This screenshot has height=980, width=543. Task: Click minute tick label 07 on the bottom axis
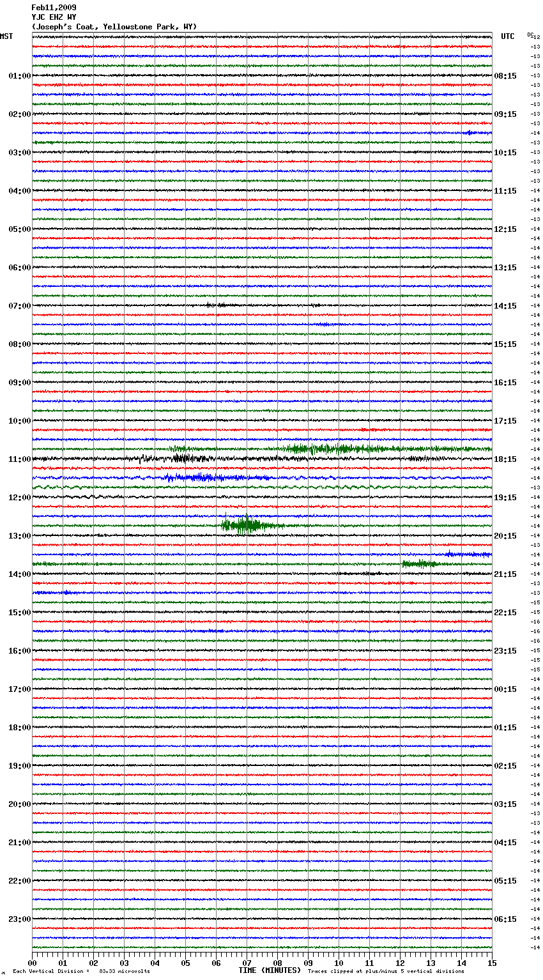tap(247, 963)
